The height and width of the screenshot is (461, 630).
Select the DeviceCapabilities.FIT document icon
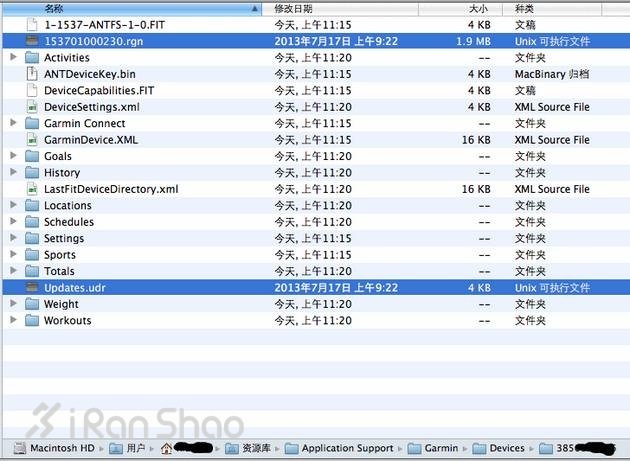pyautogui.click(x=33, y=91)
